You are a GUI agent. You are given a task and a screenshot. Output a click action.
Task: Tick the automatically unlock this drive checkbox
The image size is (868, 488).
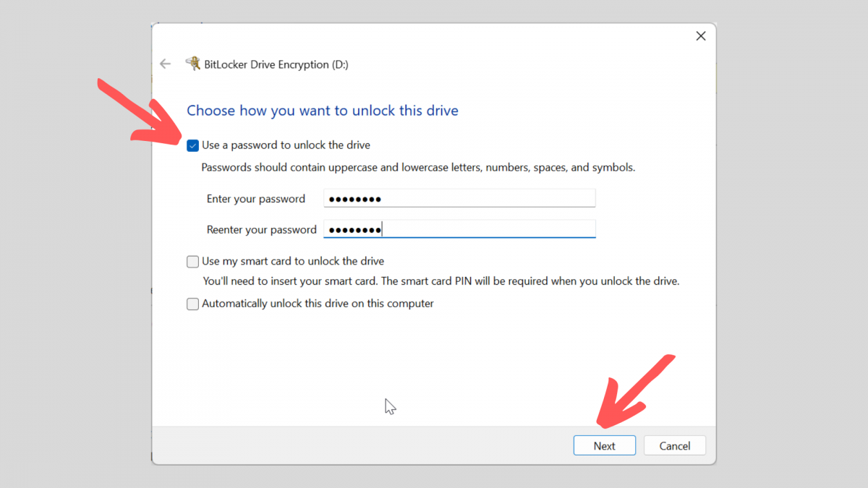(192, 304)
